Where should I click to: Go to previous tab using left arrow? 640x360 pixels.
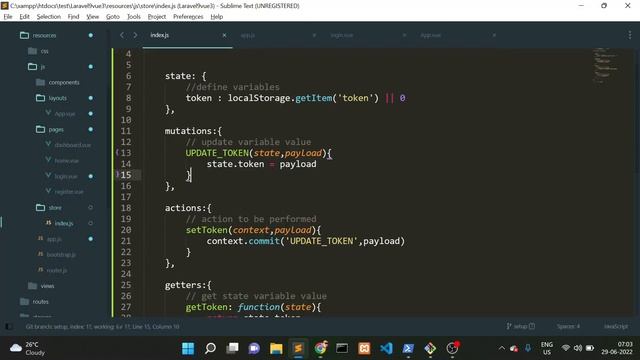point(122,35)
